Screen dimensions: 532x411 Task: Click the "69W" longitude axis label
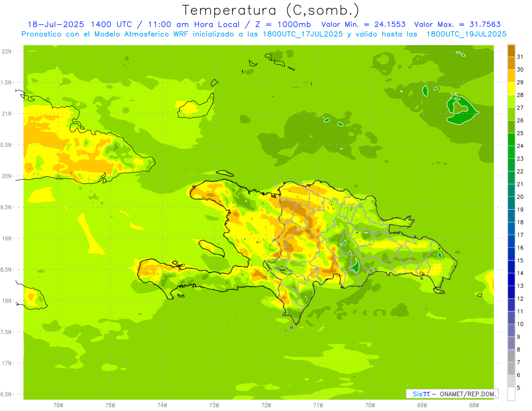[x=422, y=405]
